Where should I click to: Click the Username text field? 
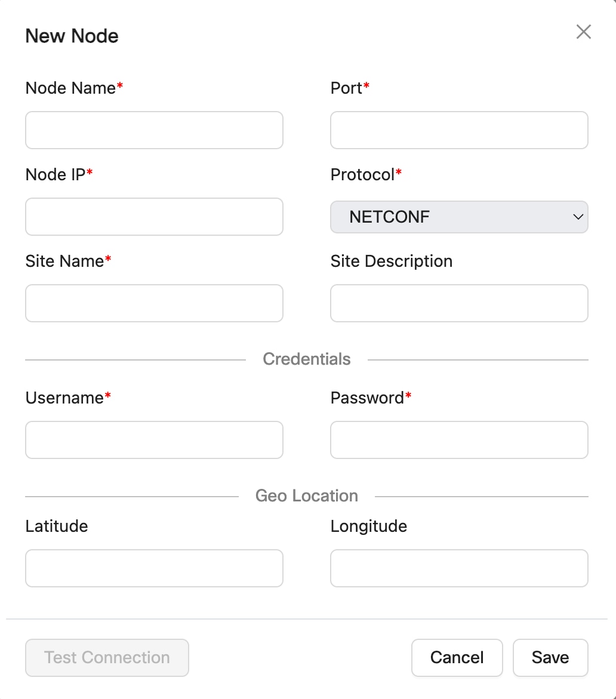tap(154, 440)
